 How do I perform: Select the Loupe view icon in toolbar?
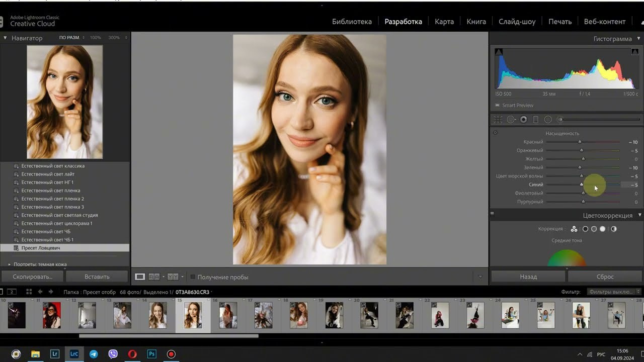coord(140,277)
